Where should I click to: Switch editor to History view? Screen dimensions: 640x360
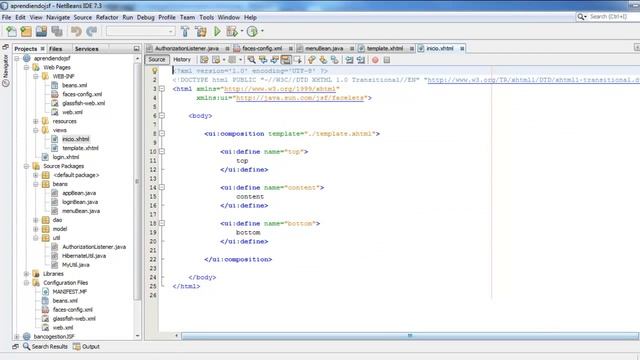pyautogui.click(x=182, y=60)
